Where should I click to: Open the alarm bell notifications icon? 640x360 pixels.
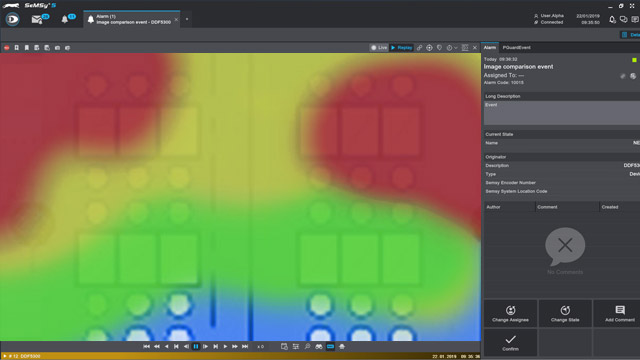pyautogui.click(x=64, y=19)
